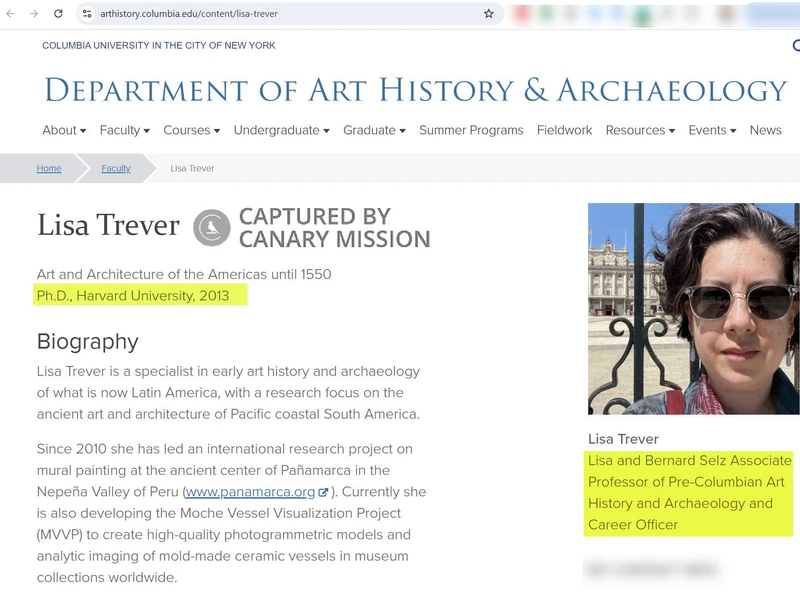Click the Home breadcrumb link
800x595 pixels.
click(48, 168)
